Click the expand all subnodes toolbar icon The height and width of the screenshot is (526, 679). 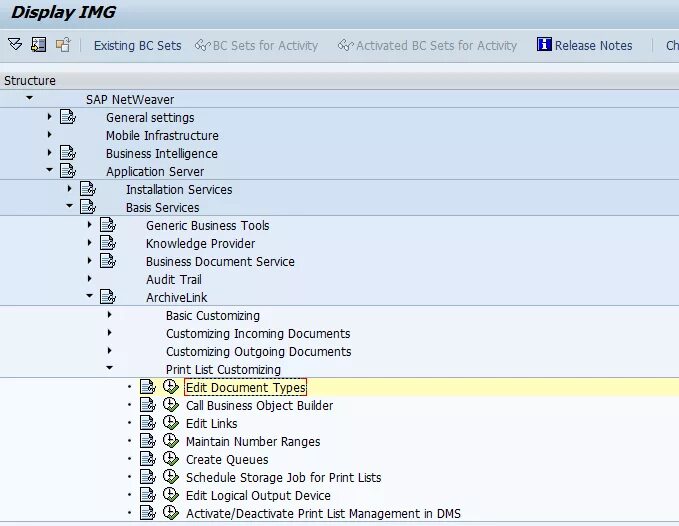(15, 45)
